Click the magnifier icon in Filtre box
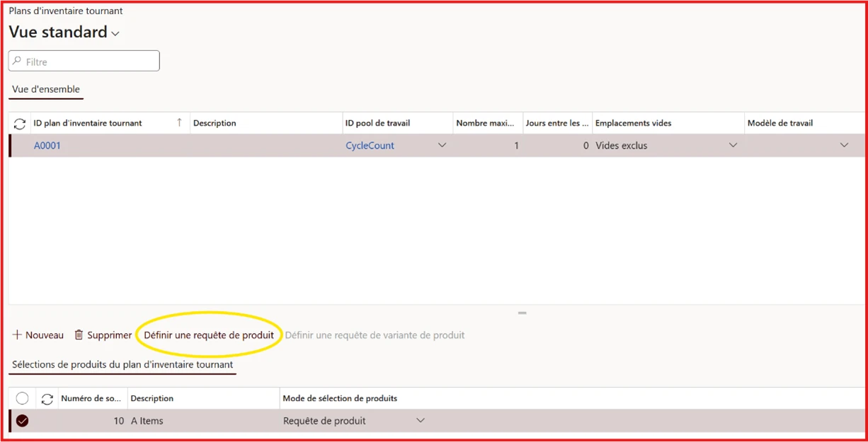The width and height of the screenshot is (868, 442). coord(17,62)
